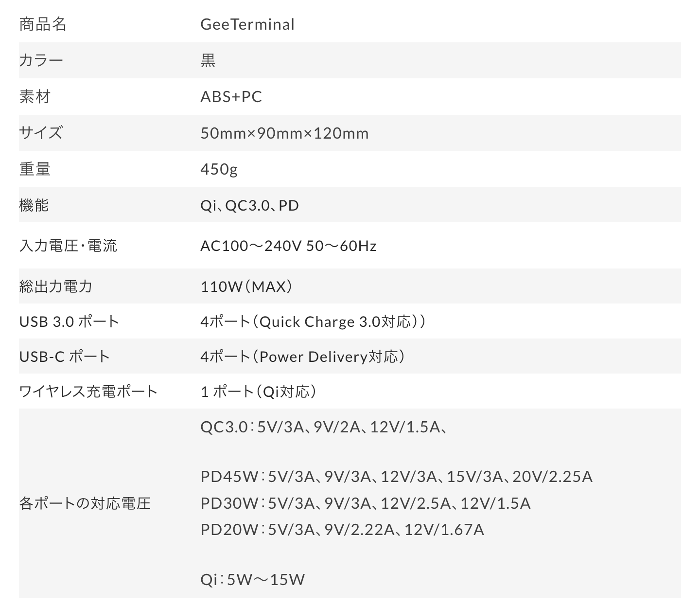The image size is (700, 607).
Task: Select the ABS+PC material value
Action: pos(231,97)
